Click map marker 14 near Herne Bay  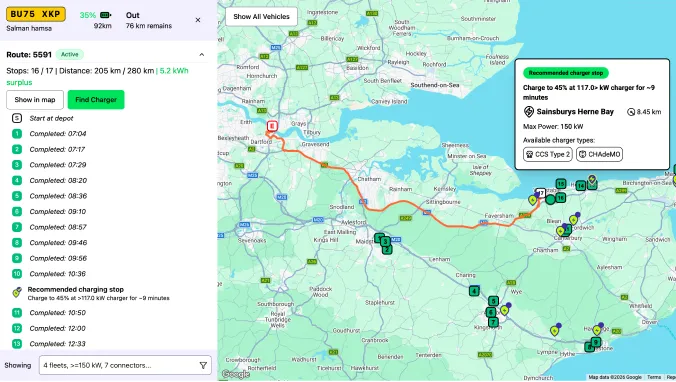coord(581,185)
